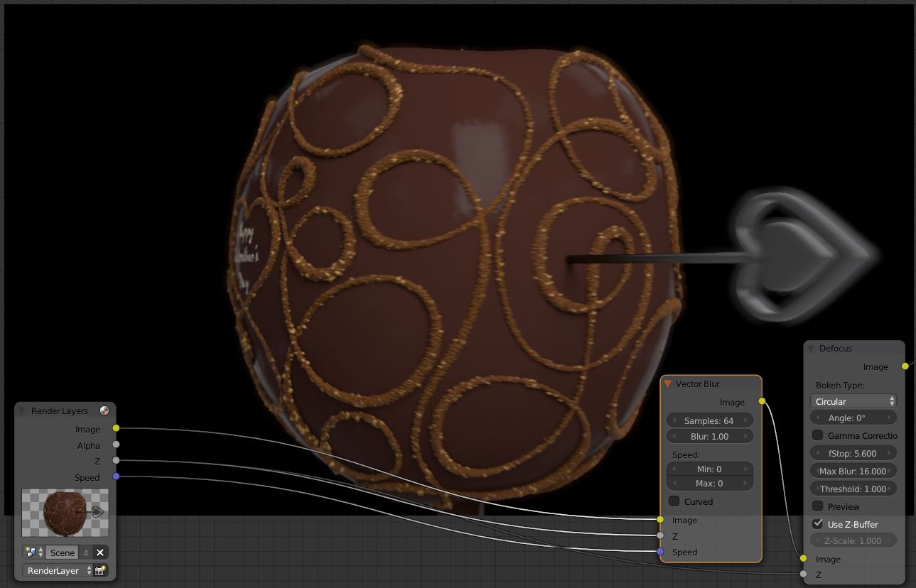Click the Render Layers Z output socket
Viewport: 916px width, 588px height.
point(116,460)
